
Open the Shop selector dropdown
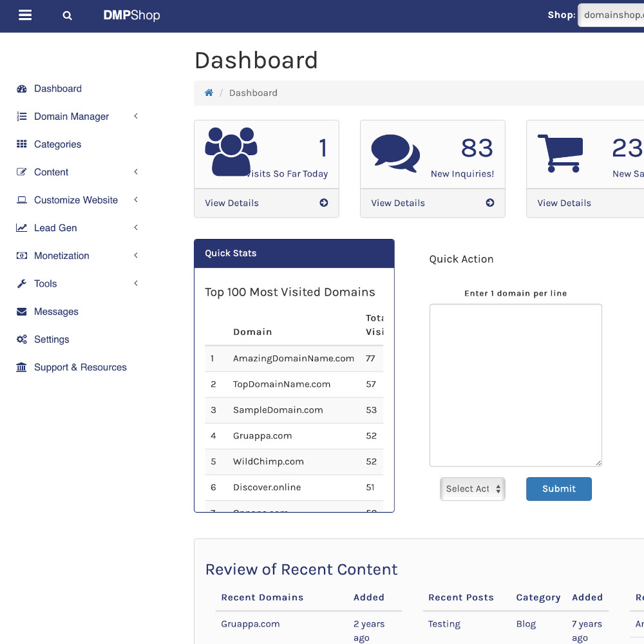(612, 15)
